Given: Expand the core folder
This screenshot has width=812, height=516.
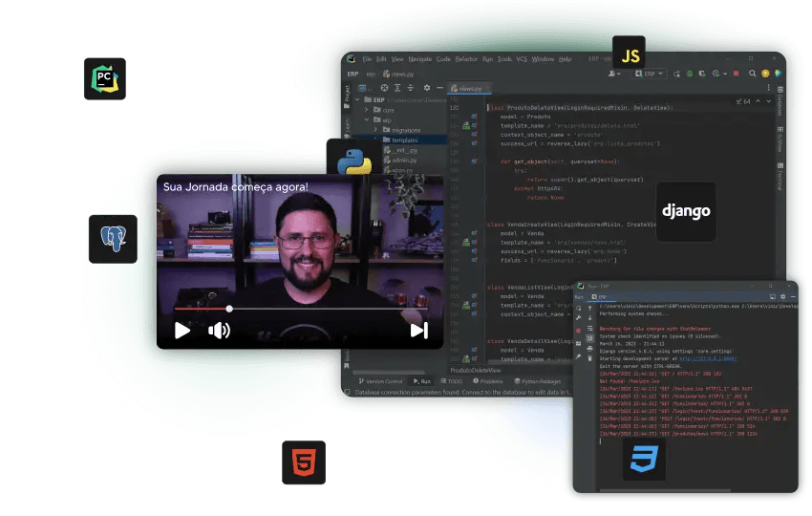Looking at the screenshot, I should pos(367,110).
